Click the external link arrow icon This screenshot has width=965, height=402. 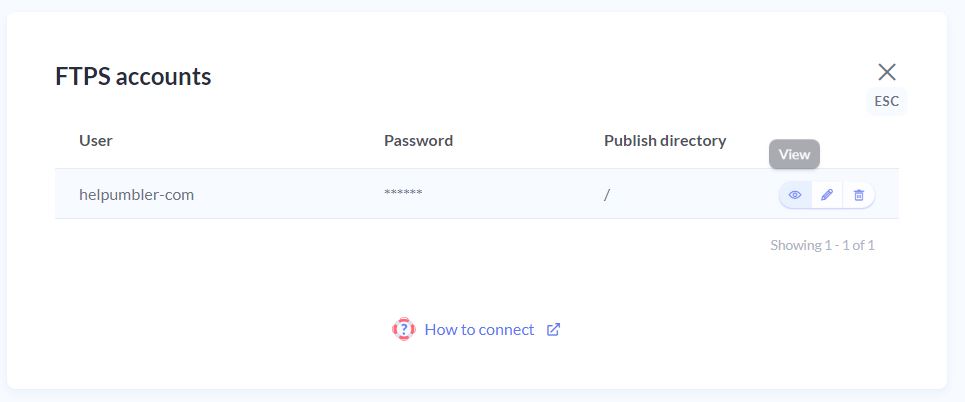553,329
